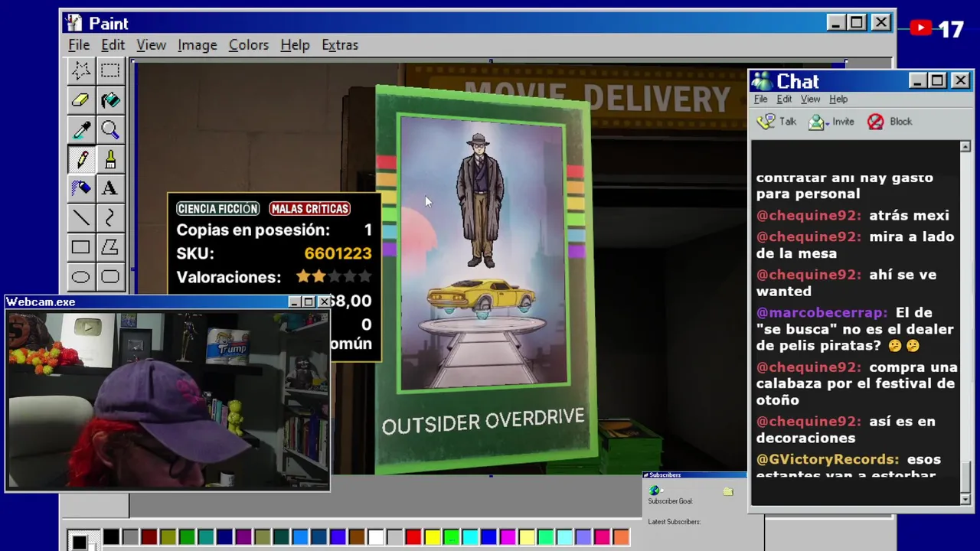This screenshot has height=551, width=980.
Task: Open the Paint Edit menu
Action: pos(113,45)
